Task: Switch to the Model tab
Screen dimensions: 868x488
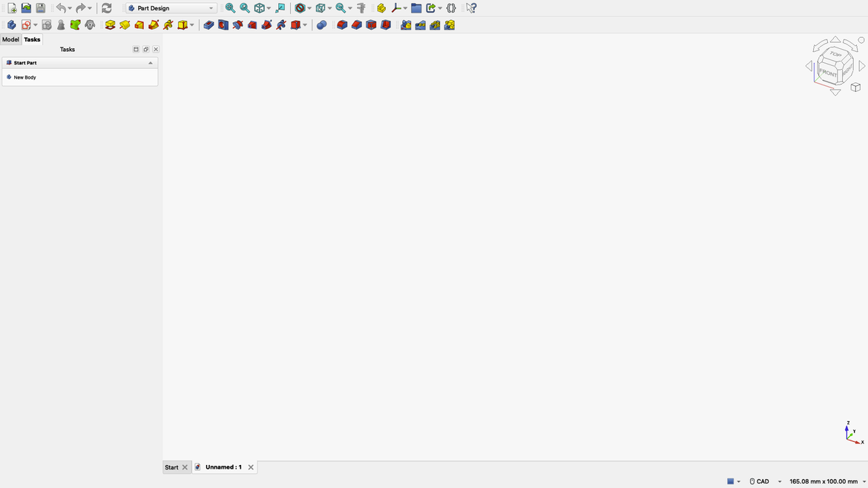Action: pos(10,39)
